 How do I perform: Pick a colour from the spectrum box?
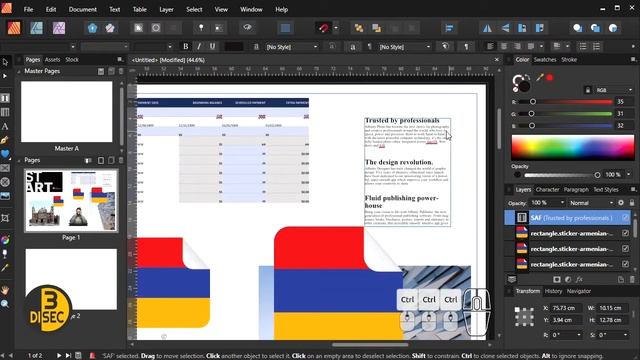[x=573, y=147]
